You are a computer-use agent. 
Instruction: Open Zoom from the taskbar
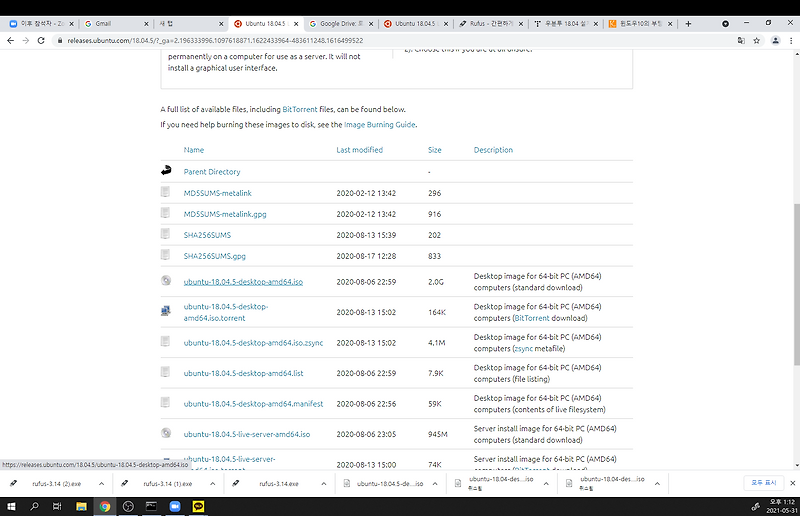(175, 506)
